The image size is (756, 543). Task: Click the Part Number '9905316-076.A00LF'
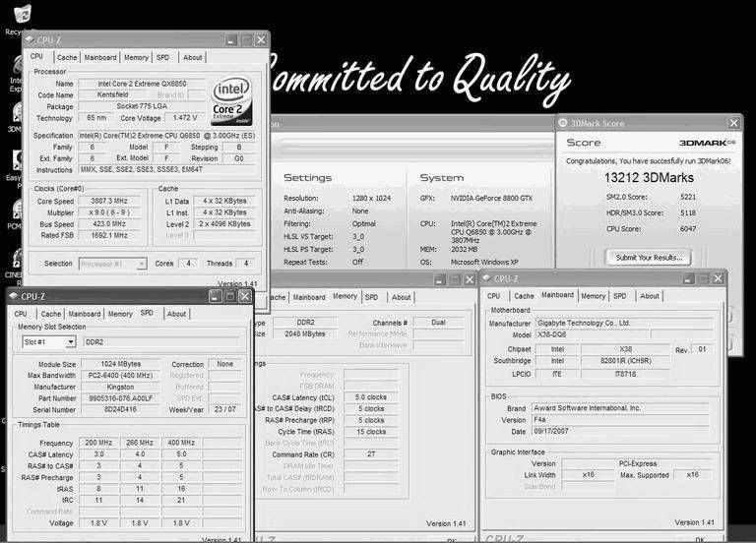click(x=120, y=398)
